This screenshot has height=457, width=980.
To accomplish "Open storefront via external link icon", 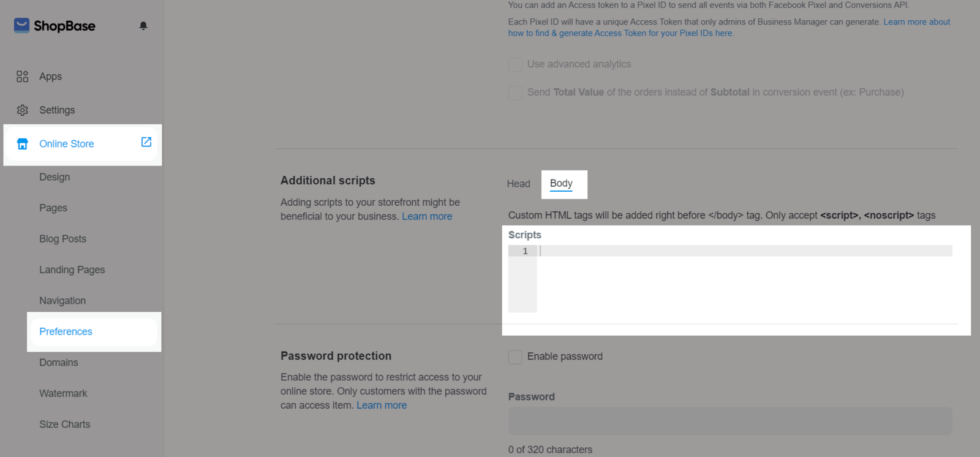I will [146, 142].
